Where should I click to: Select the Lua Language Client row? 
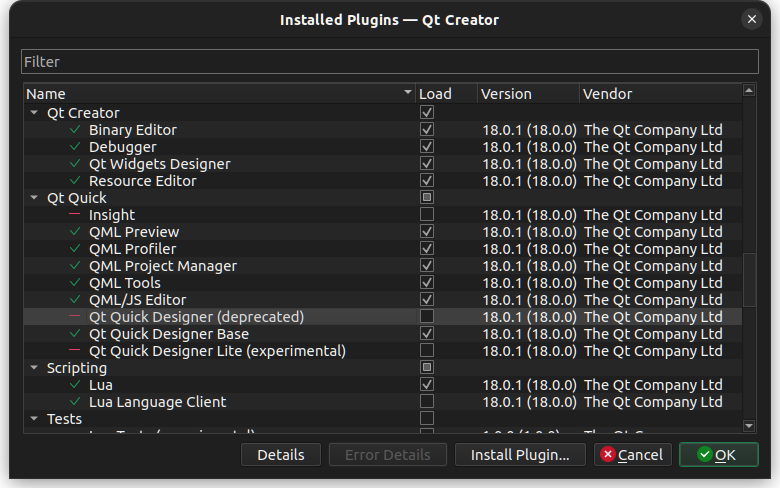coord(383,401)
